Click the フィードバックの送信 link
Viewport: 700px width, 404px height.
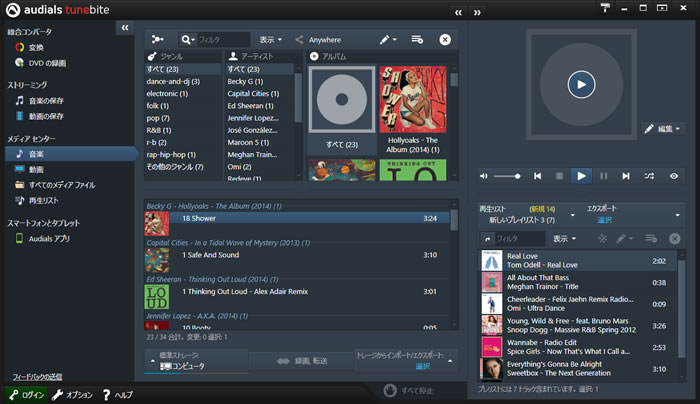pos(38,377)
